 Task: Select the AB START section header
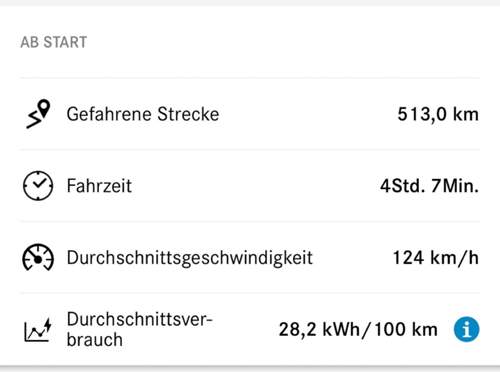coord(54,42)
